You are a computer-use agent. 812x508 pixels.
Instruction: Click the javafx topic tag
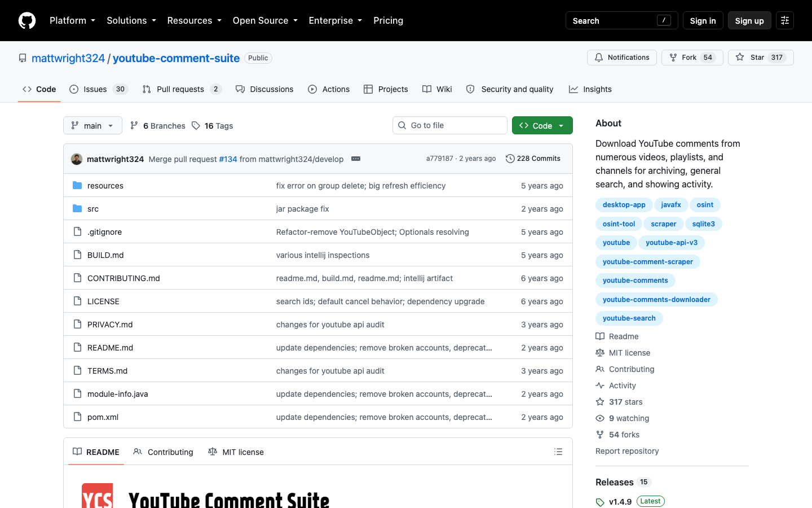pyautogui.click(x=671, y=205)
